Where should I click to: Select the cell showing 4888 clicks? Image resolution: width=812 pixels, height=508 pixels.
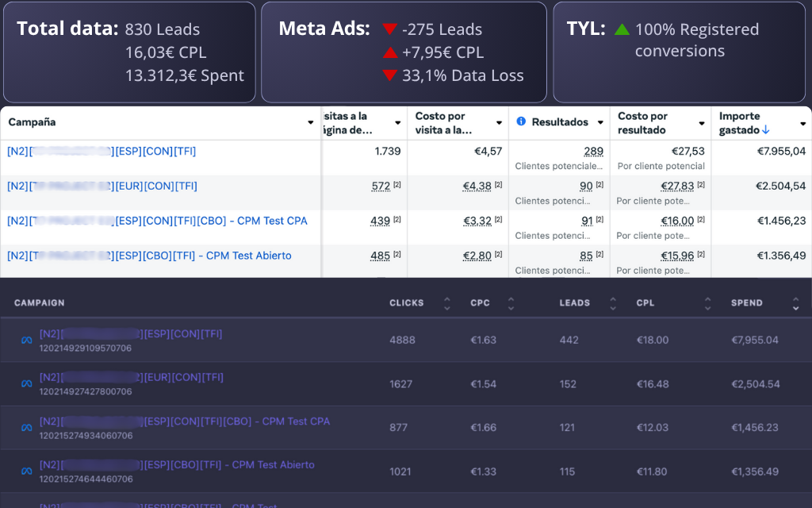(400, 341)
